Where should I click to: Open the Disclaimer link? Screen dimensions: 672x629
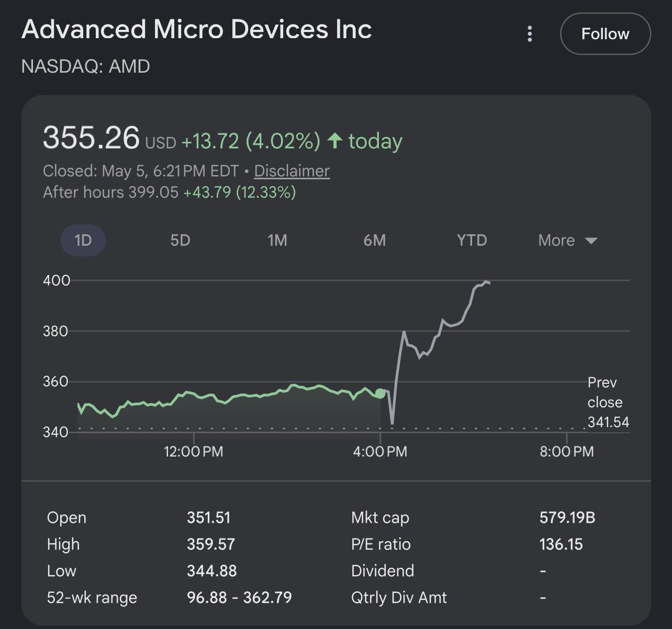click(292, 171)
